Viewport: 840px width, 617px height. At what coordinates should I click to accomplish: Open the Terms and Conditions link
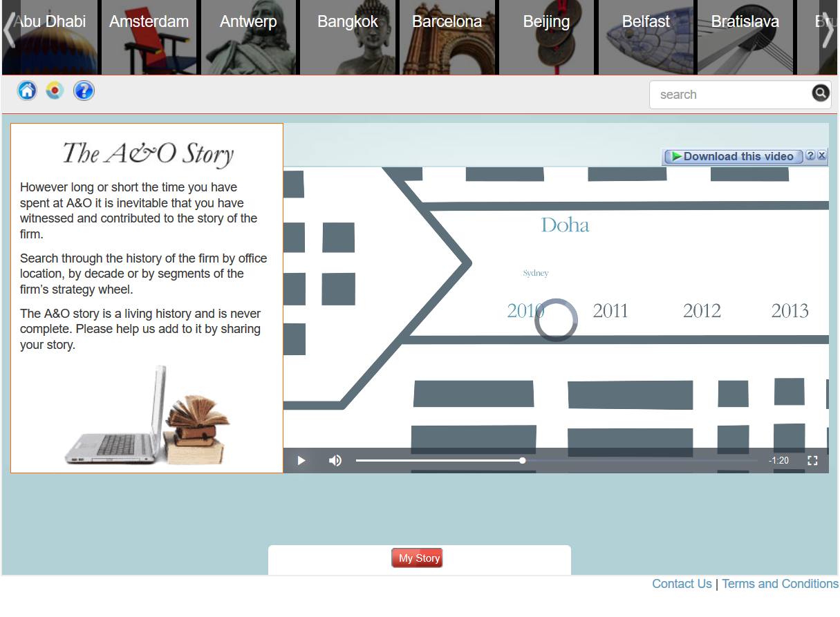780,584
